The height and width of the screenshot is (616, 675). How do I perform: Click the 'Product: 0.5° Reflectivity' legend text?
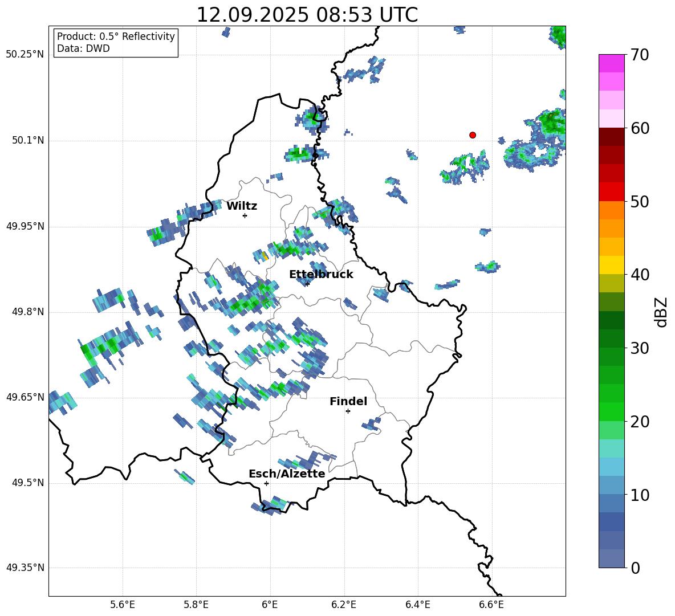[116, 36]
